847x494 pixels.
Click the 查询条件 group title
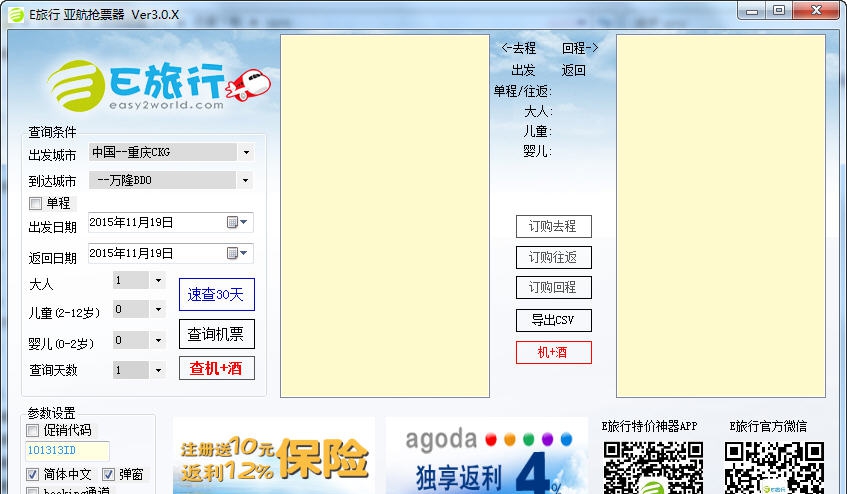pos(52,132)
